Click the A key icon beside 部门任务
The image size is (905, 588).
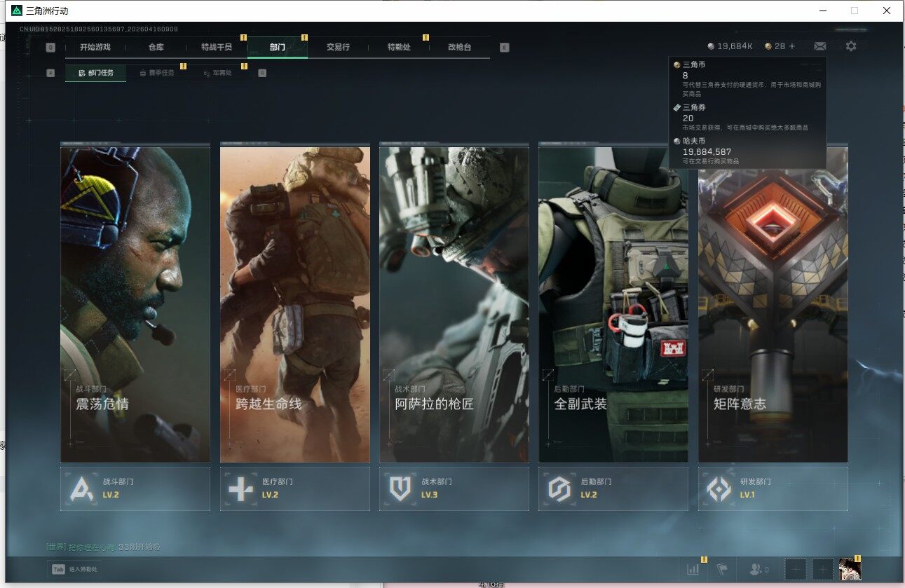50,73
